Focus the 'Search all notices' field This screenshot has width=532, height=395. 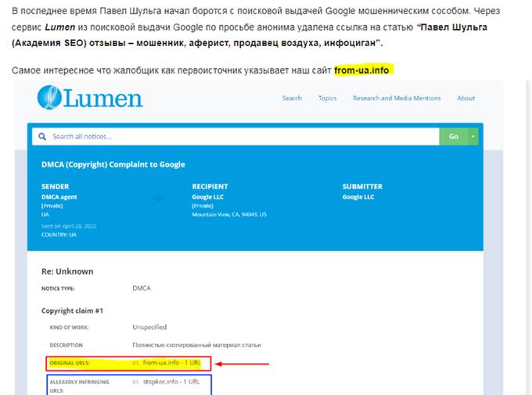coord(235,136)
